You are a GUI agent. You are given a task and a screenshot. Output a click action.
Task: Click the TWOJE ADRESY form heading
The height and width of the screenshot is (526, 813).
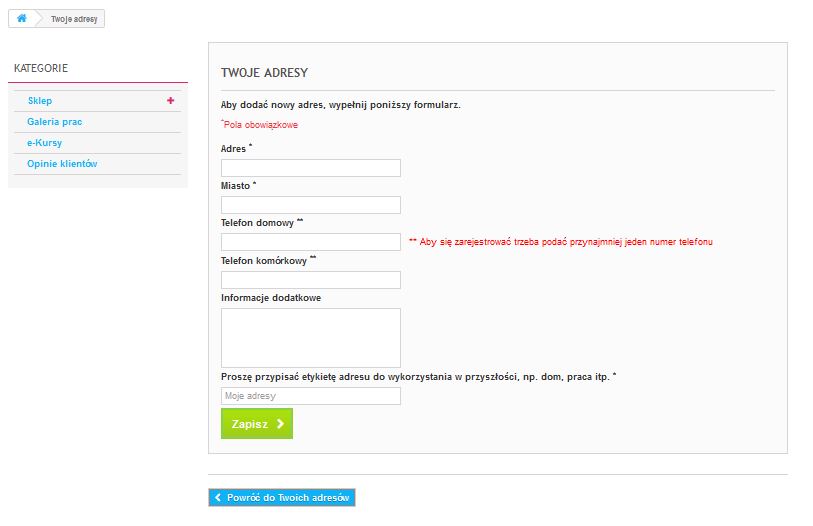(x=264, y=73)
